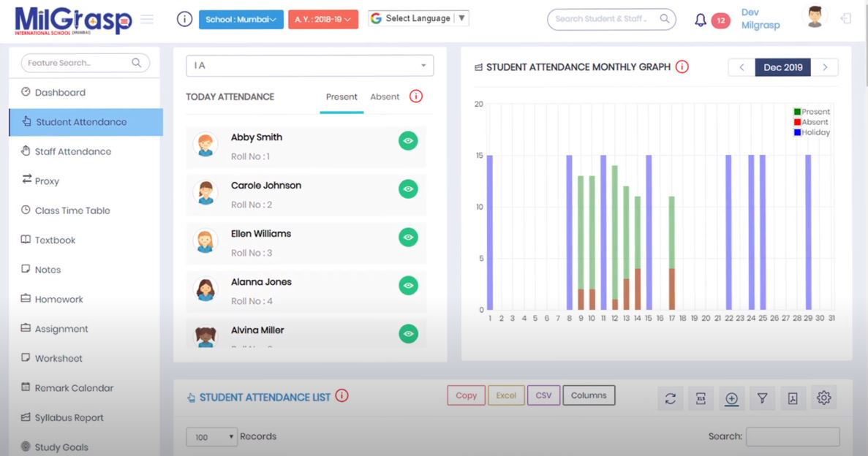Viewport: 868px width, 456px height.
Task: Click info icon beside Student Attendance List
Action: (x=342, y=395)
